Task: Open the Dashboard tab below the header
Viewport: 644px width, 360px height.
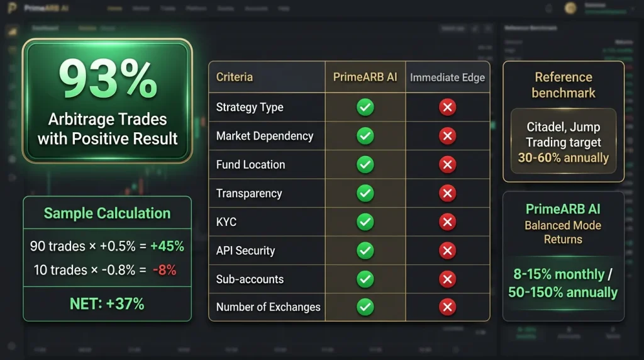Action: 45,28
